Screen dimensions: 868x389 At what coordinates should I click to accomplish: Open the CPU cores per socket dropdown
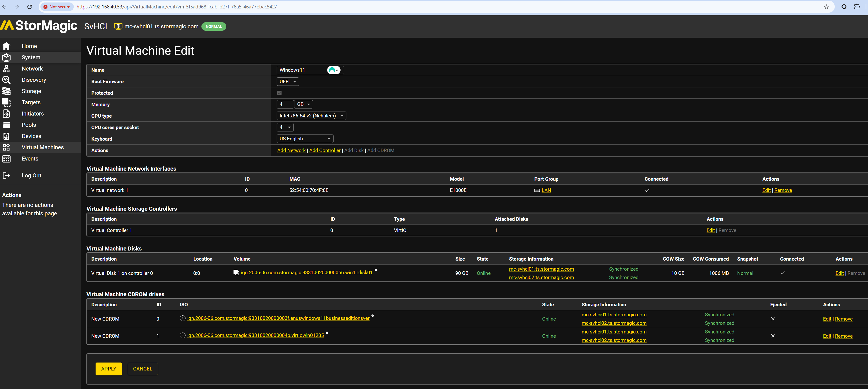(x=285, y=127)
